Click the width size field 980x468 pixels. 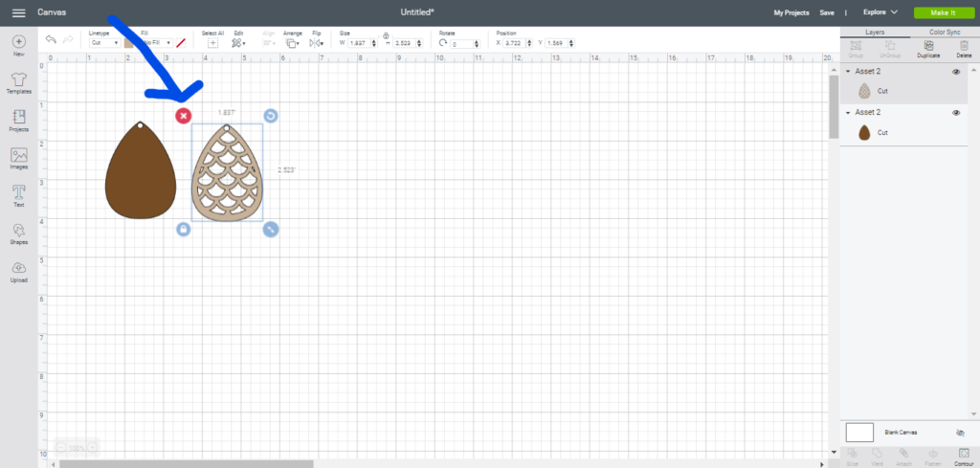(x=359, y=43)
